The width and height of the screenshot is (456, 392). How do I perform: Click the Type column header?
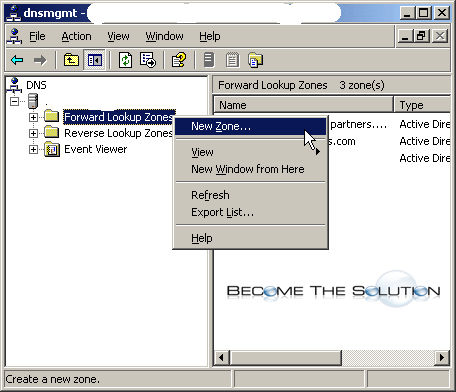[422, 105]
